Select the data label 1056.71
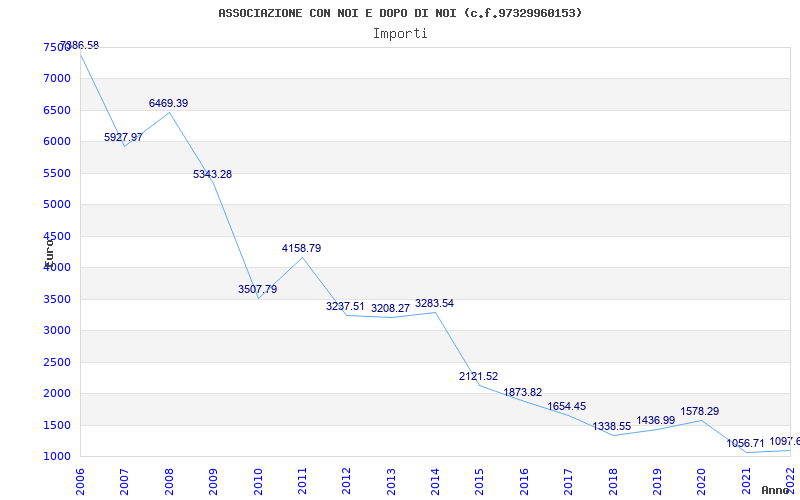 tap(745, 443)
